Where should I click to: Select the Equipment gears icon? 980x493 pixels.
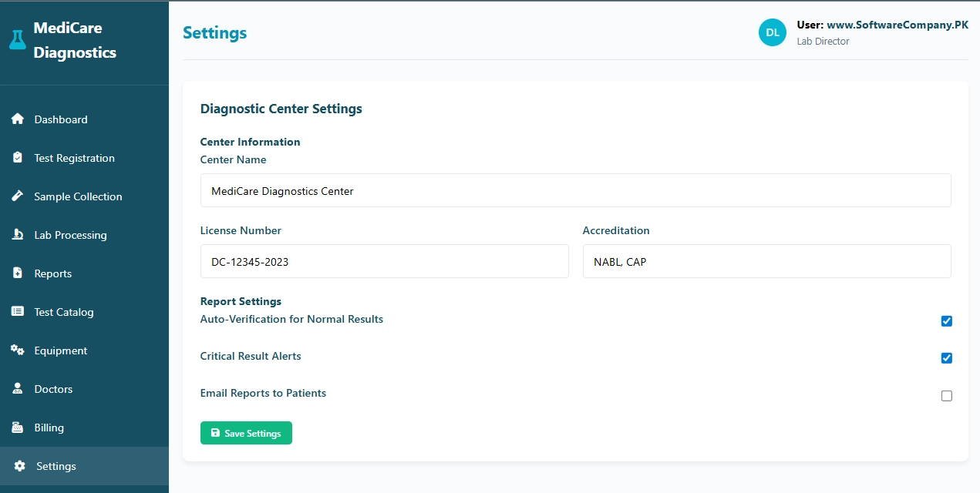17,350
